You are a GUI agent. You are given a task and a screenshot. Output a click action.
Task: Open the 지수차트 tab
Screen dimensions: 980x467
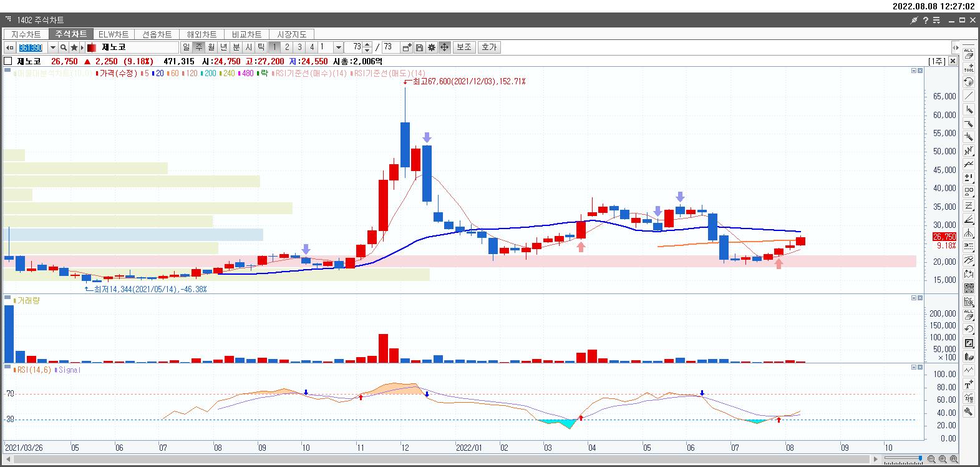click(26, 34)
